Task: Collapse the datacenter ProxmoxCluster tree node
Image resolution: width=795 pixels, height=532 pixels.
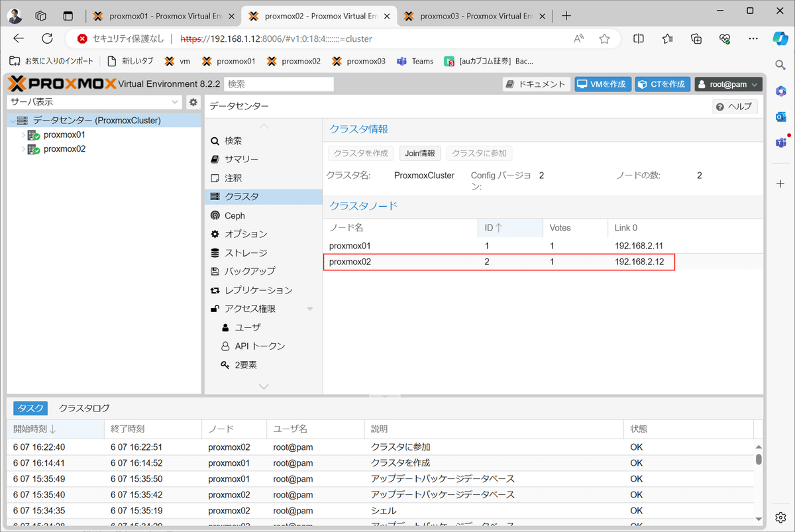Action: 12,121
